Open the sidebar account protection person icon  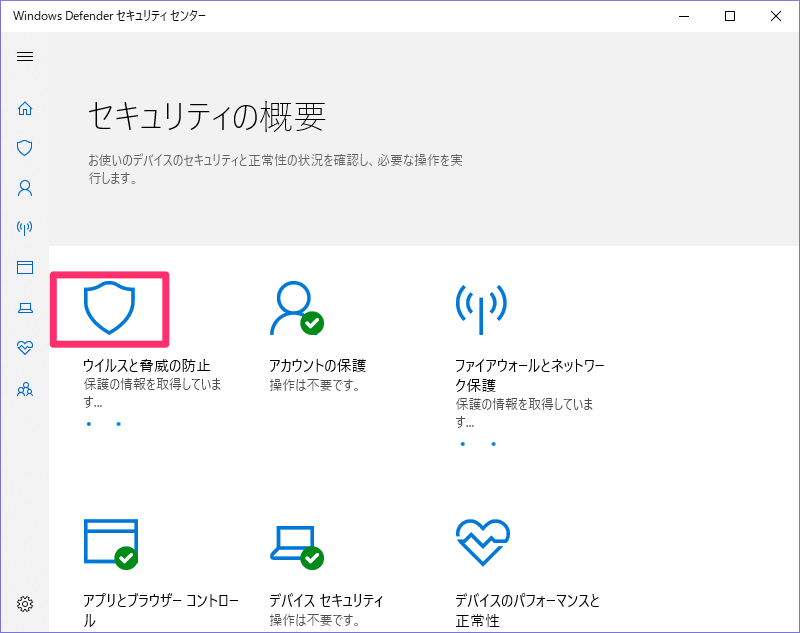pyautogui.click(x=25, y=188)
